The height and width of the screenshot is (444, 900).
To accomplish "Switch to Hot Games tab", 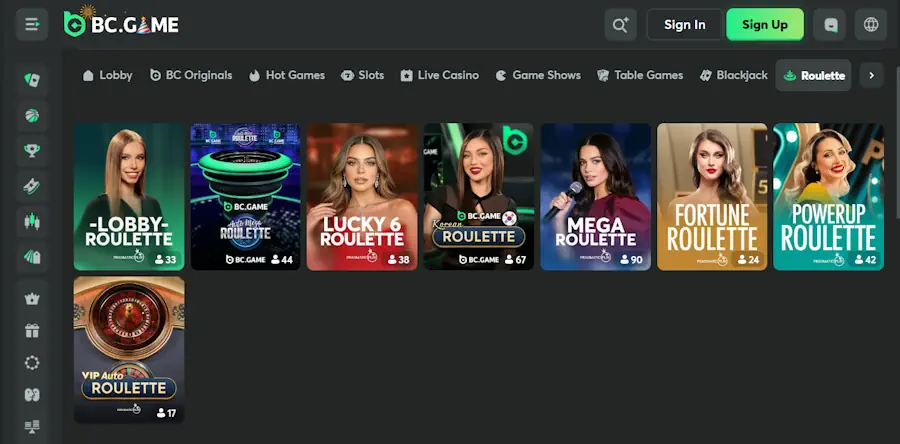I will coord(287,75).
